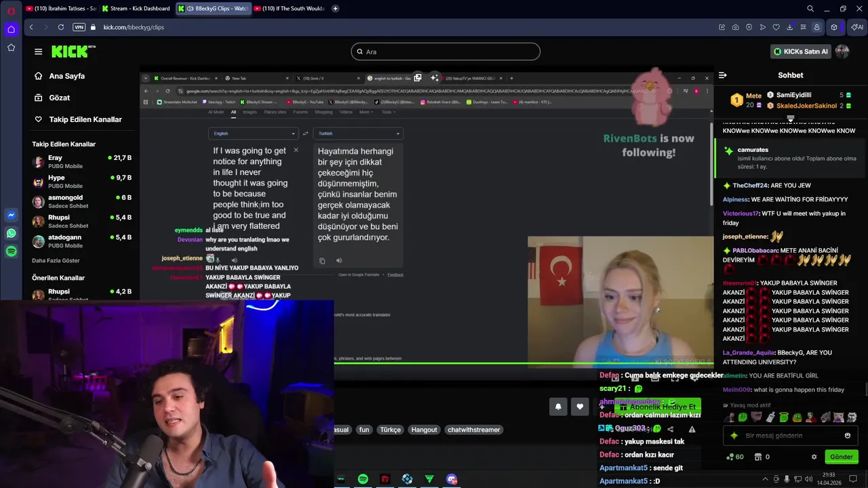Send message with Gönder button
The height and width of the screenshot is (488, 868).
[842, 457]
